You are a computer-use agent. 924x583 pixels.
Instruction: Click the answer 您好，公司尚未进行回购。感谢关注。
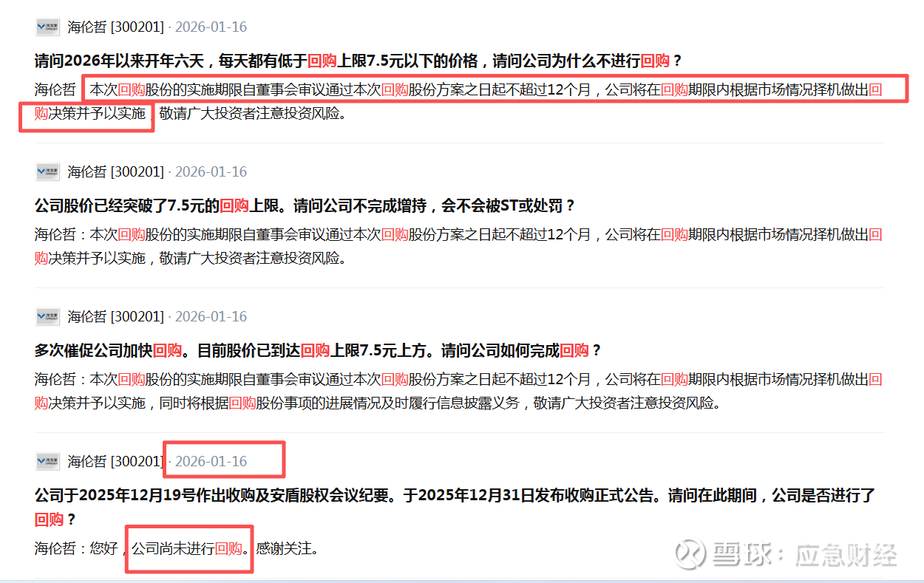(x=177, y=549)
